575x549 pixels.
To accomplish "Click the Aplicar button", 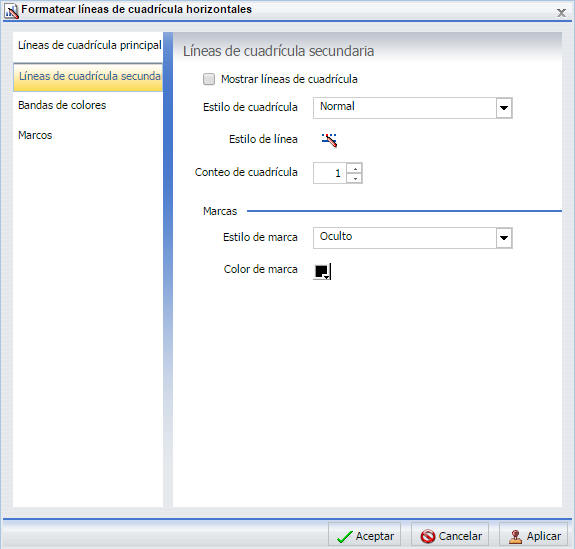I will point(534,536).
